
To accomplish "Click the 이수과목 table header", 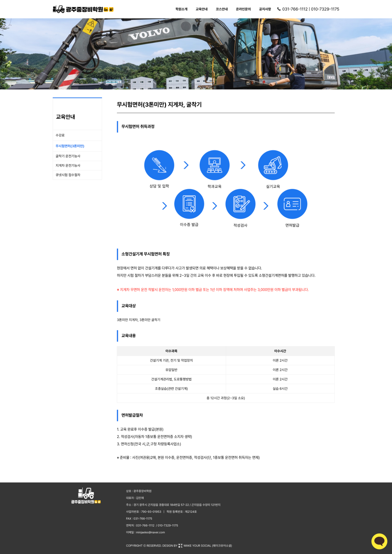I will click(x=171, y=351).
